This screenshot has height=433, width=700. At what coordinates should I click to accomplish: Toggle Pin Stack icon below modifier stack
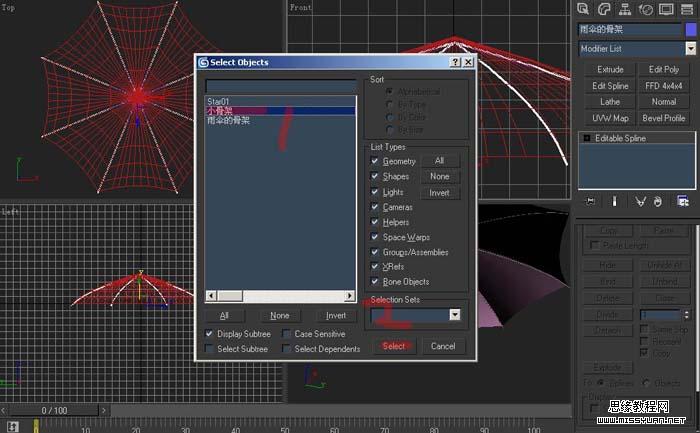click(x=590, y=201)
